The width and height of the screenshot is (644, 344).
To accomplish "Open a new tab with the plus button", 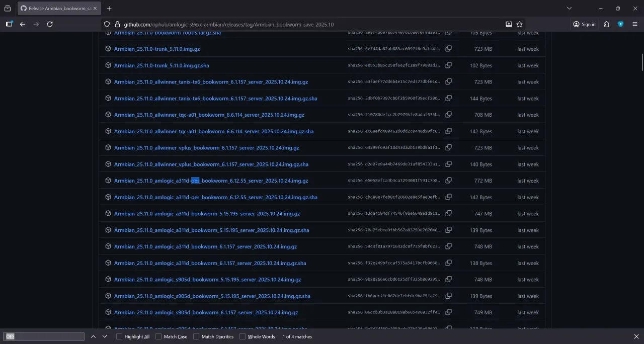I will [109, 9].
